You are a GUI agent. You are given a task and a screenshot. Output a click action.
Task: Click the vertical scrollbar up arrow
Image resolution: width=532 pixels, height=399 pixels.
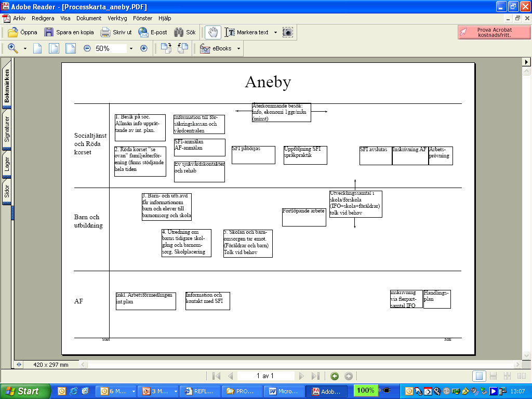(526, 71)
